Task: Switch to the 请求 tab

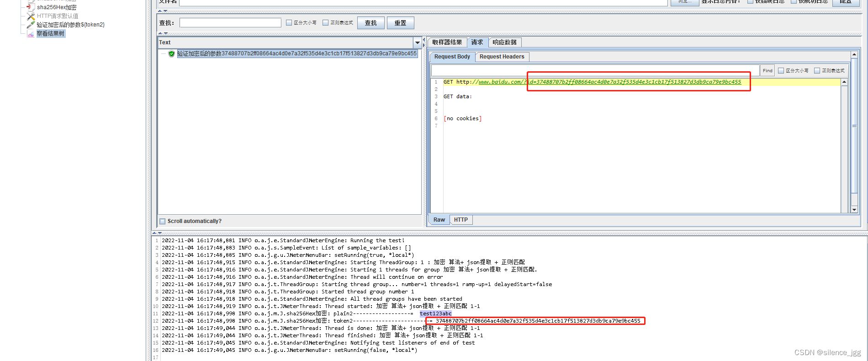Action: tap(477, 42)
